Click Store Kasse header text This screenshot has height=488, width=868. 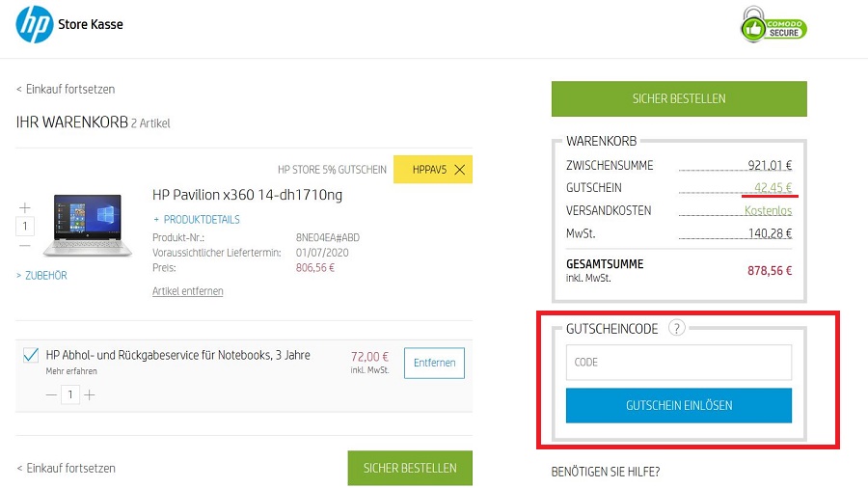coord(91,24)
